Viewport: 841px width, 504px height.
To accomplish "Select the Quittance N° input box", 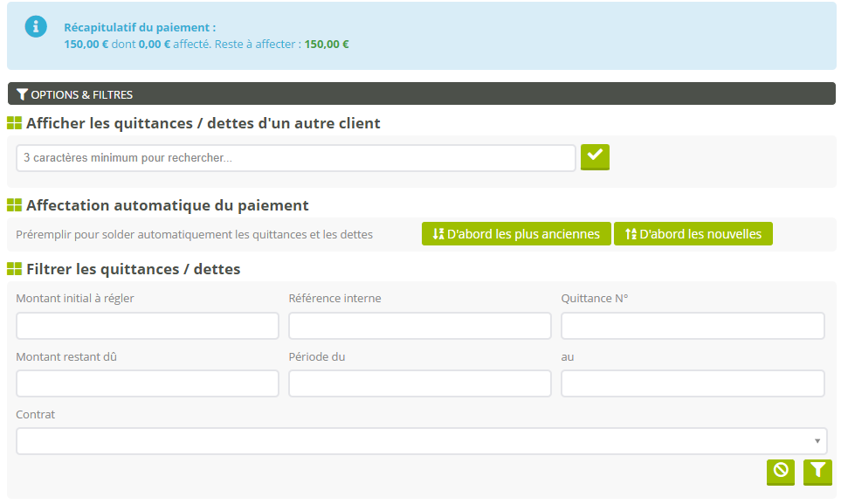I will [x=693, y=326].
